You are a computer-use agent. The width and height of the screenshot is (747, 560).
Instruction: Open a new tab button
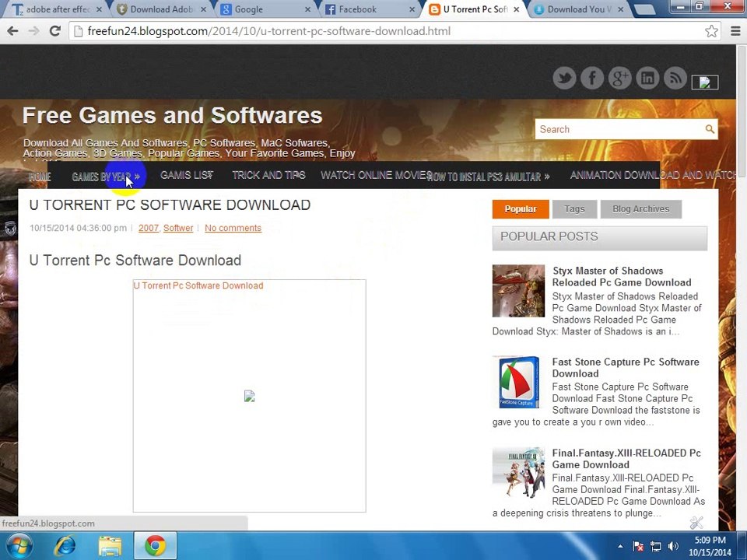pyautogui.click(x=645, y=9)
